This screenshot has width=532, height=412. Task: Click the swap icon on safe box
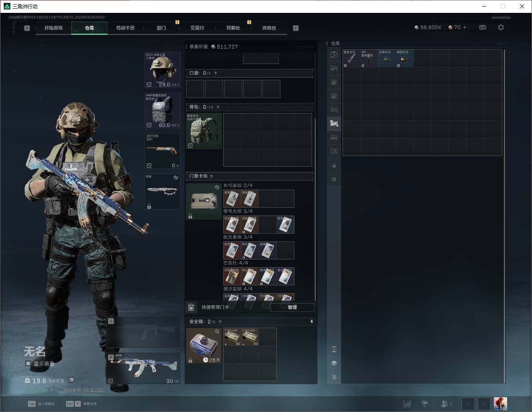[x=217, y=331]
